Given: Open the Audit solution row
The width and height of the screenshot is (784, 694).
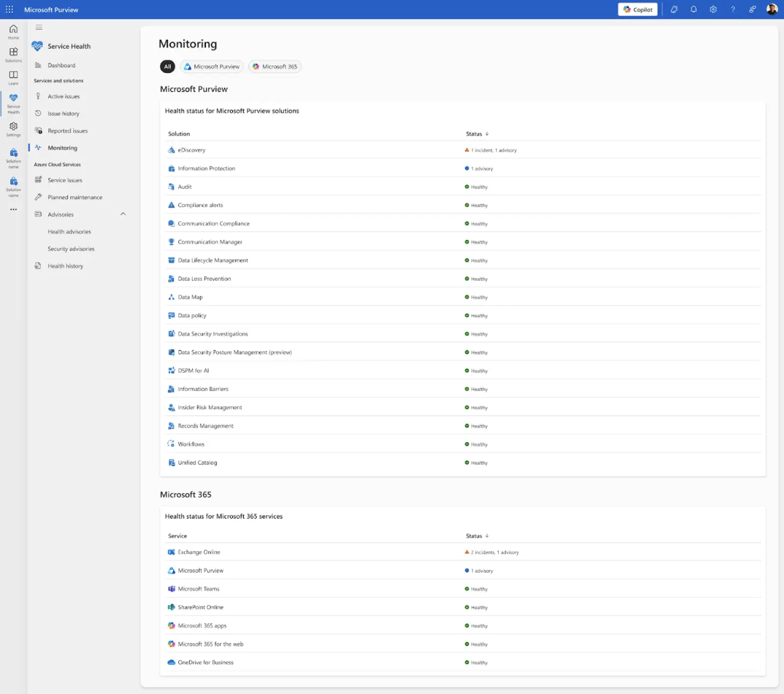Looking at the screenshot, I should pyautogui.click(x=463, y=187).
